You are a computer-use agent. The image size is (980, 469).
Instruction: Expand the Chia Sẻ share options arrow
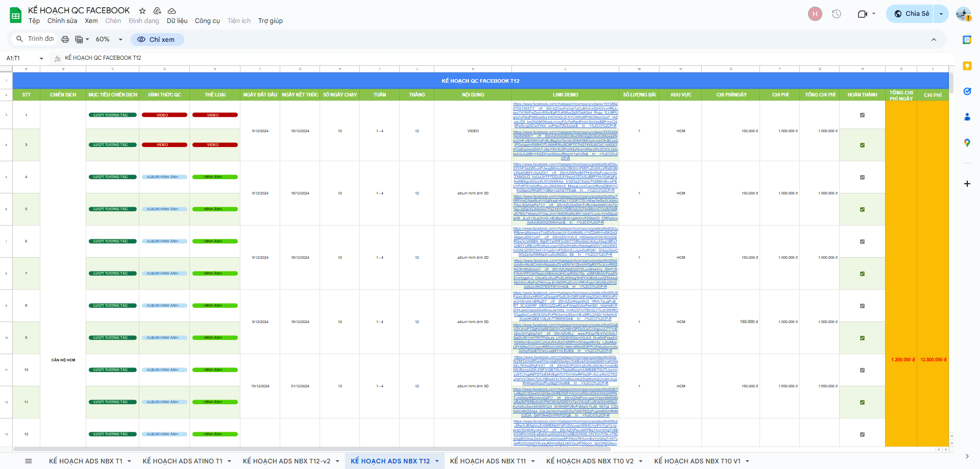[941, 14]
